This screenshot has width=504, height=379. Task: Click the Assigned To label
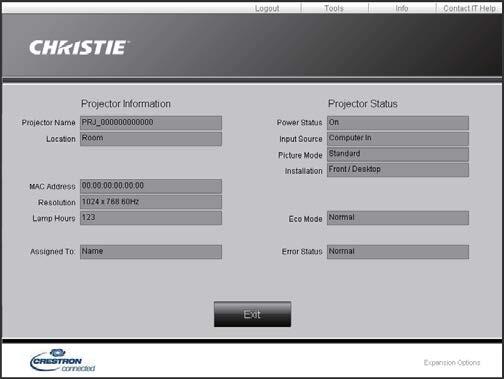(53, 252)
